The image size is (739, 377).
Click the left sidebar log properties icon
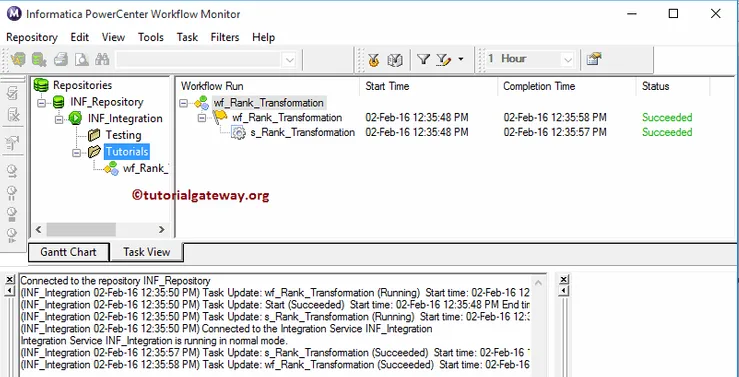[13, 143]
